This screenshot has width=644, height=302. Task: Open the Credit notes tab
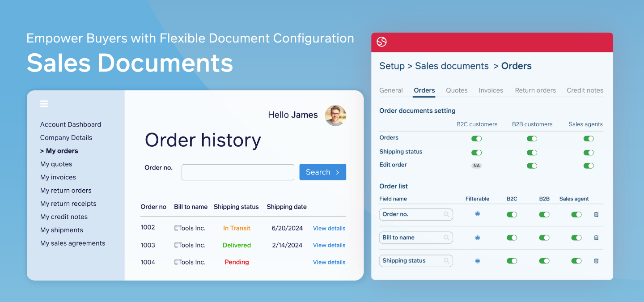point(585,90)
